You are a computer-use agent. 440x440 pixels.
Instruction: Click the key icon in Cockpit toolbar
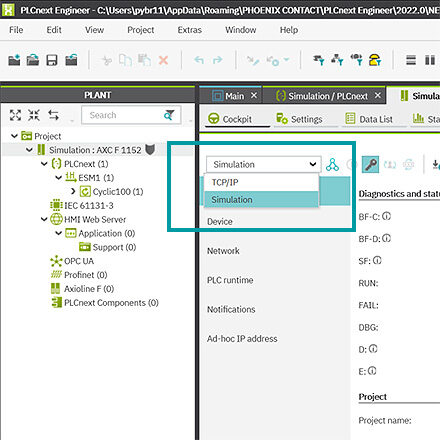tap(370, 164)
